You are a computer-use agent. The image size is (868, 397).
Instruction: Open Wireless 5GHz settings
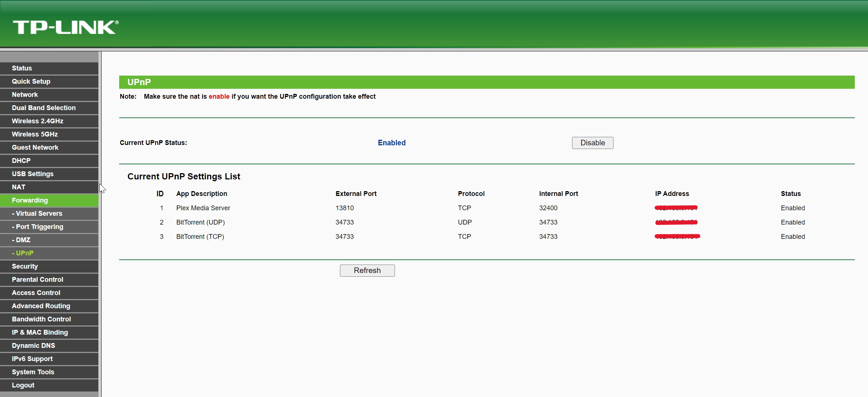tap(49, 134)
